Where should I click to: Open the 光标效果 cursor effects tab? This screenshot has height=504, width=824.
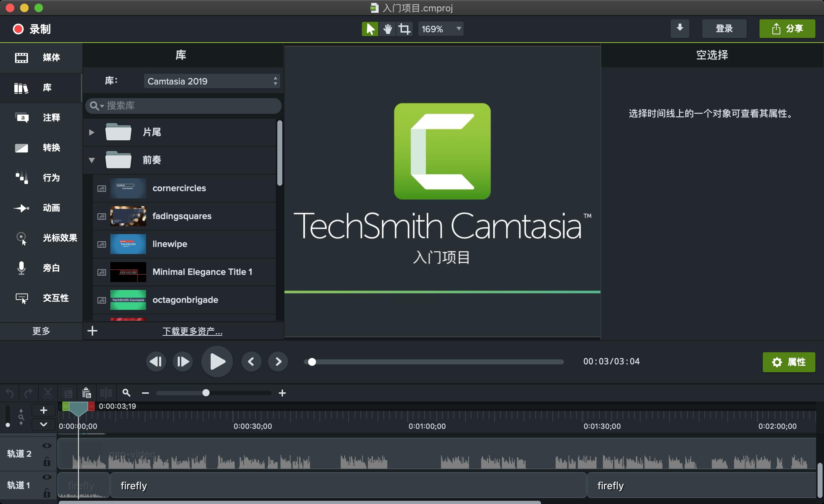point(41,238)
